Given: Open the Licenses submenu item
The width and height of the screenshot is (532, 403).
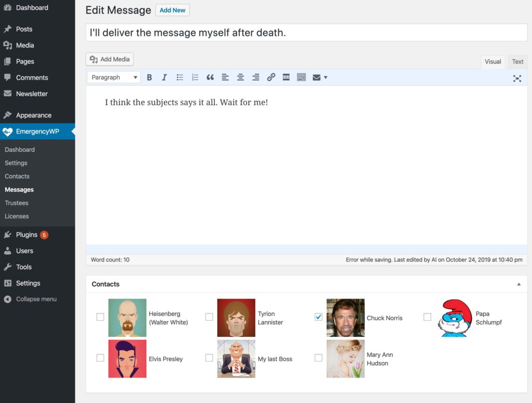Looking at the screenshot, I should click(17, 216).
